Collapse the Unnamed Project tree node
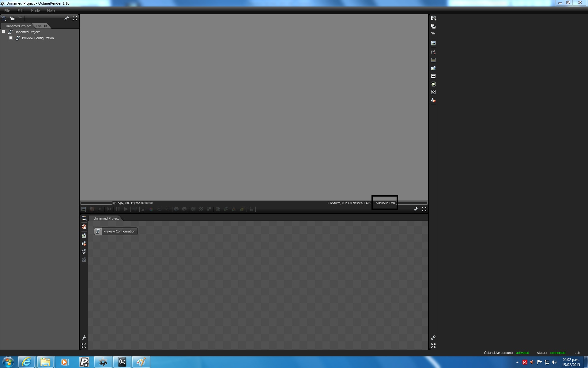This screenshot has width=588, height=368. pyautogui.click(x=4, y=32)
